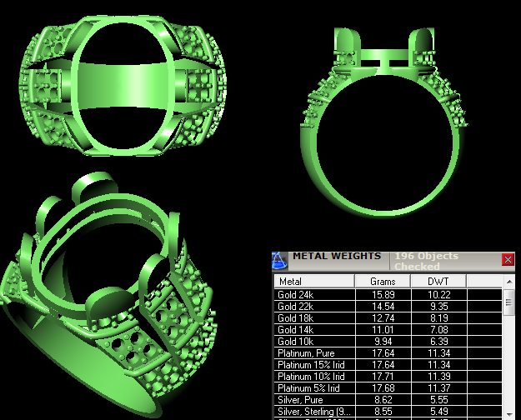Image resolution: width=521 pixels, height=420 pixels.
Task: Click the 6.39 DWT value
Action: pos(439,342)
